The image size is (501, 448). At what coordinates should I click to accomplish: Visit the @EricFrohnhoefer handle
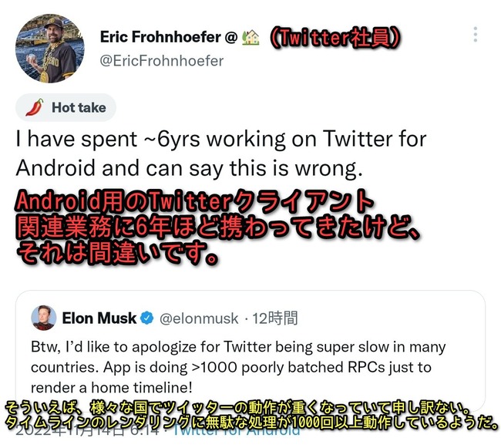[161, 60]
